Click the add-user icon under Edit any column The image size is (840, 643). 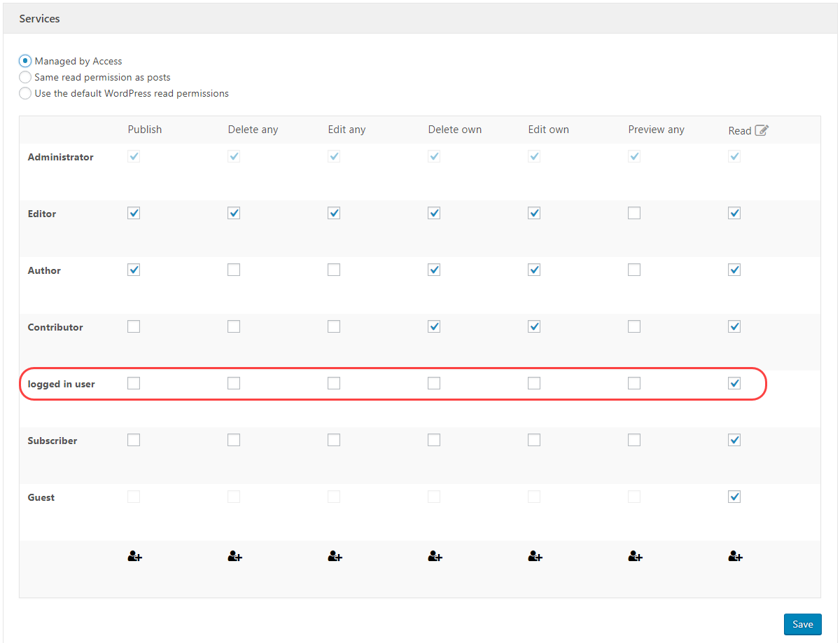tap(335, 557)
